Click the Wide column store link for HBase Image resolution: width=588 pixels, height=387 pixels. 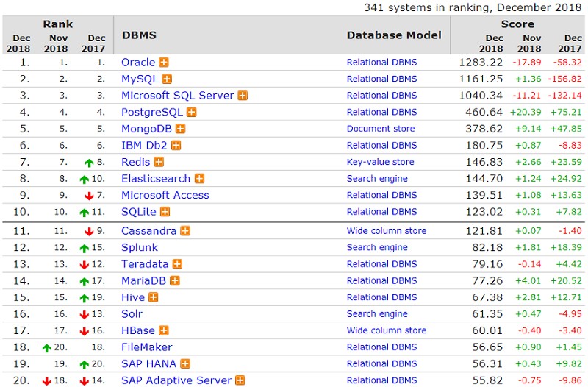click(386, 330)
